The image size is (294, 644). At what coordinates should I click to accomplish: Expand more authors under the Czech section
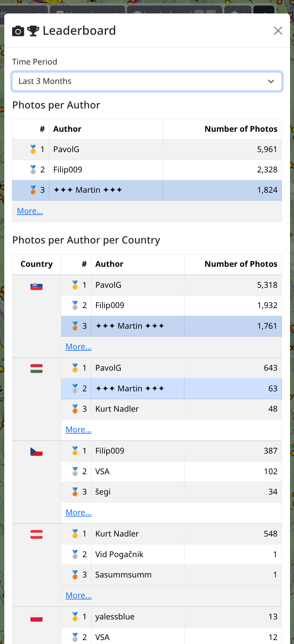pos(78,513)
